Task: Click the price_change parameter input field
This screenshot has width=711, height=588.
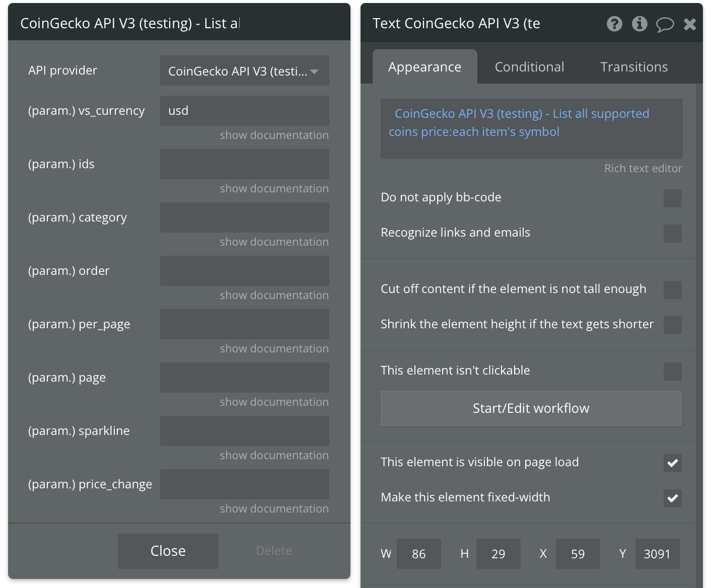Action: coord(245,484)
